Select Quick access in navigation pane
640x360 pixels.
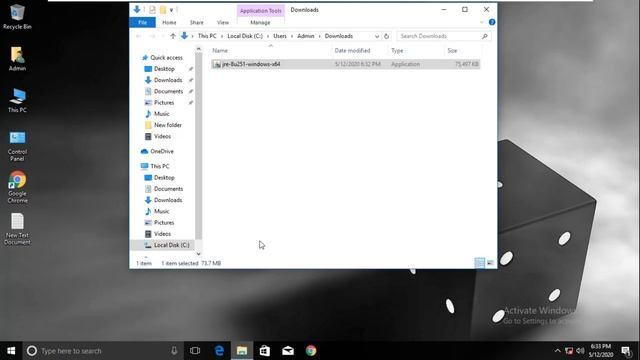[x=166, y=58]
